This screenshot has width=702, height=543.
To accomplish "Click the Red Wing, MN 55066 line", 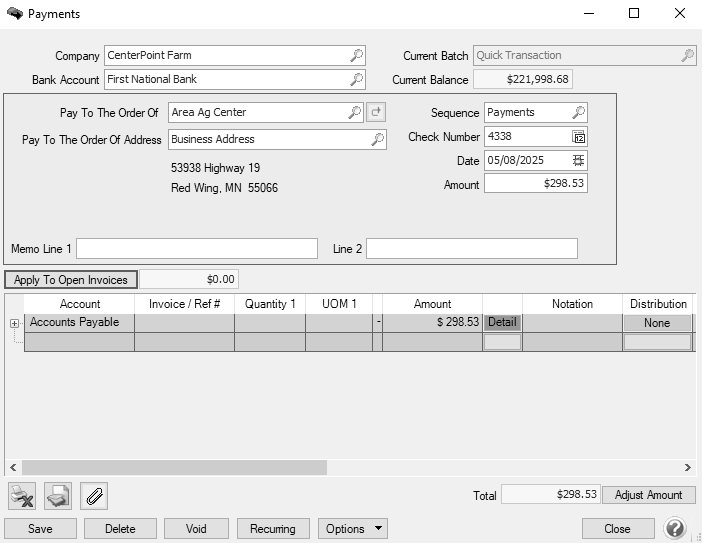I will pyautogui.click(x=224, y=188).
